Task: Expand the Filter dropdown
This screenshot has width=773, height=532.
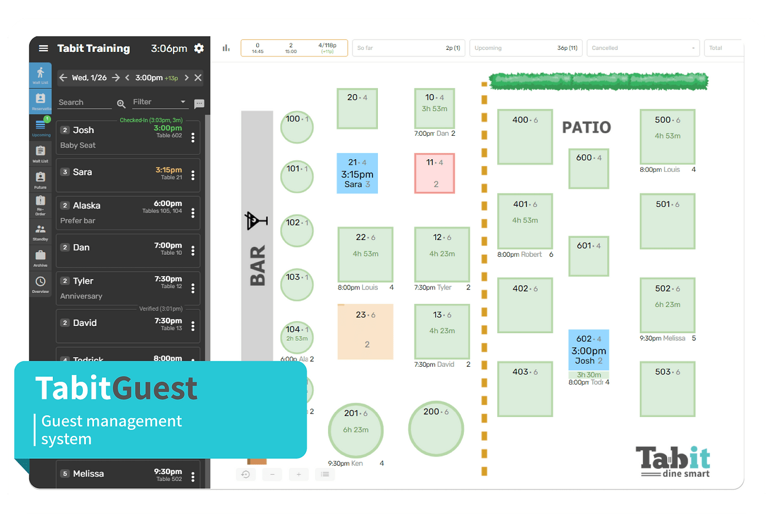Action: 160,102
